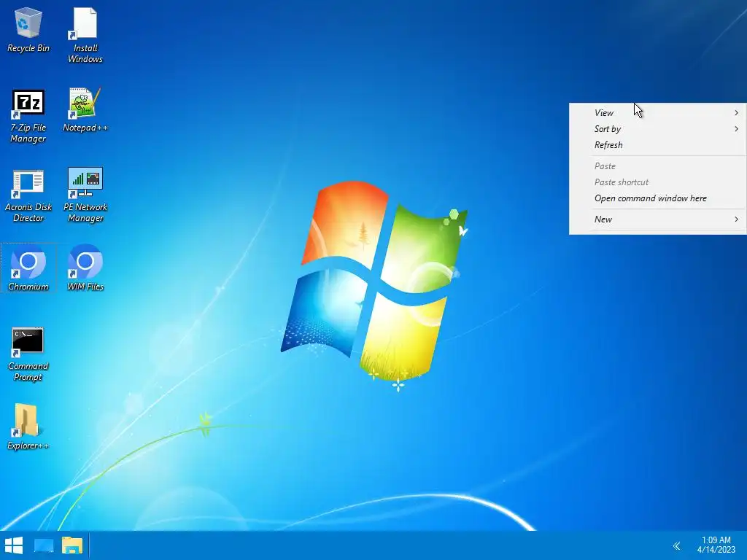Choose Refresh from the context menu

657,145
